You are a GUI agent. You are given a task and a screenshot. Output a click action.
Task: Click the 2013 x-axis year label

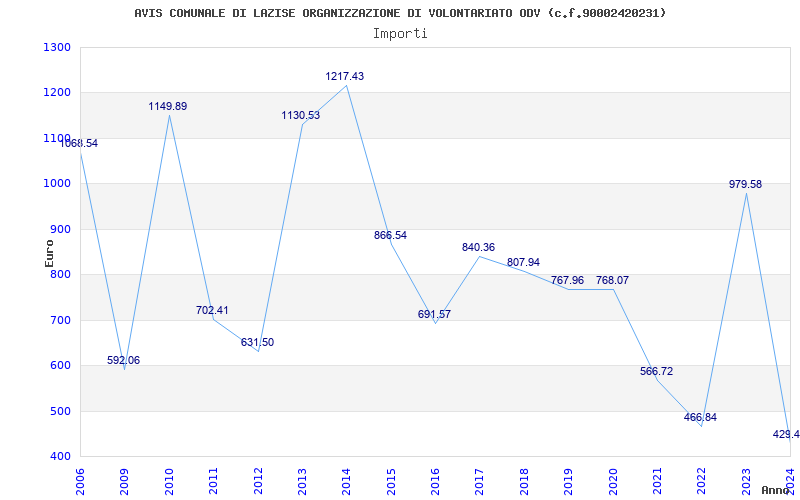tap(303, 481)
